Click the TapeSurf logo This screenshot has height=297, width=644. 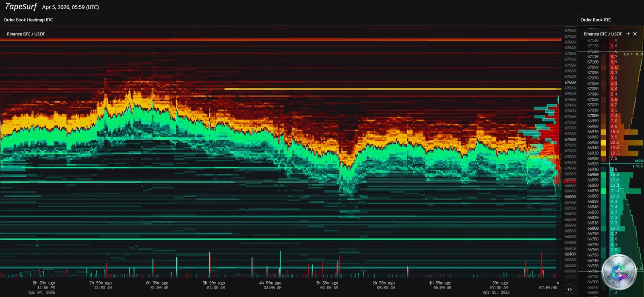[21, 7]
